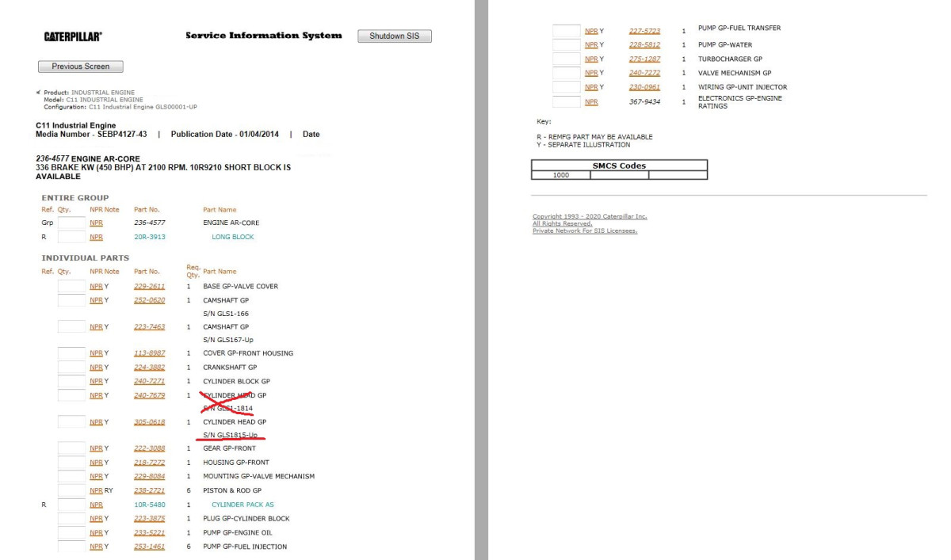The image size is (951, 560).
Task: Open crankshaft part 224-3882 link
Action: (150, 368)
